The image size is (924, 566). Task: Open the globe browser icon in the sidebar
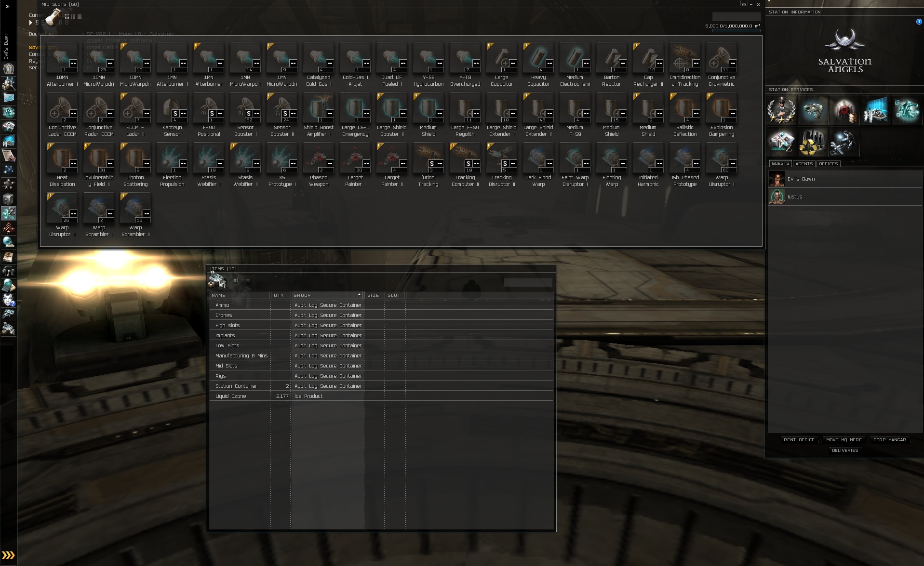tap(9, 242)
